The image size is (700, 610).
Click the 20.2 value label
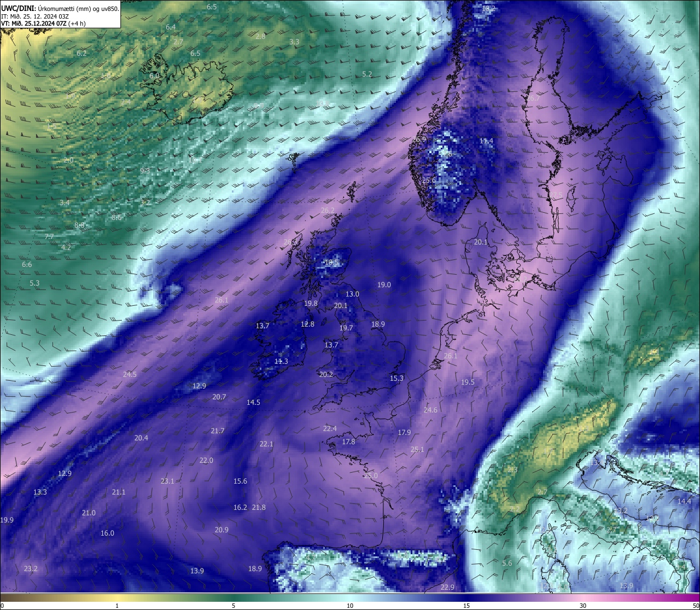(326, 374)
